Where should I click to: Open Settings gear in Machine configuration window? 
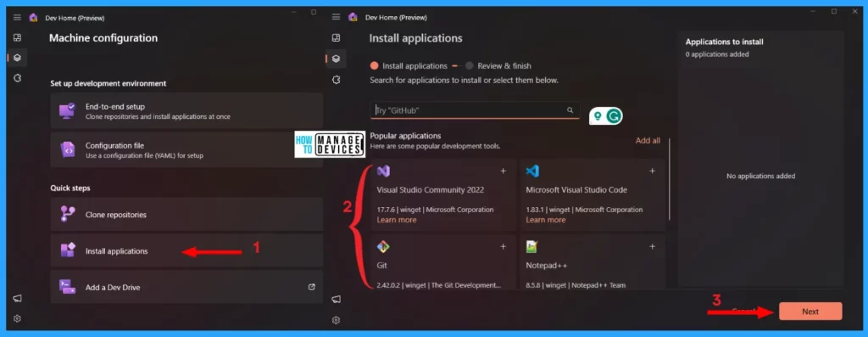pyautogui.click(x=17, y=318)
